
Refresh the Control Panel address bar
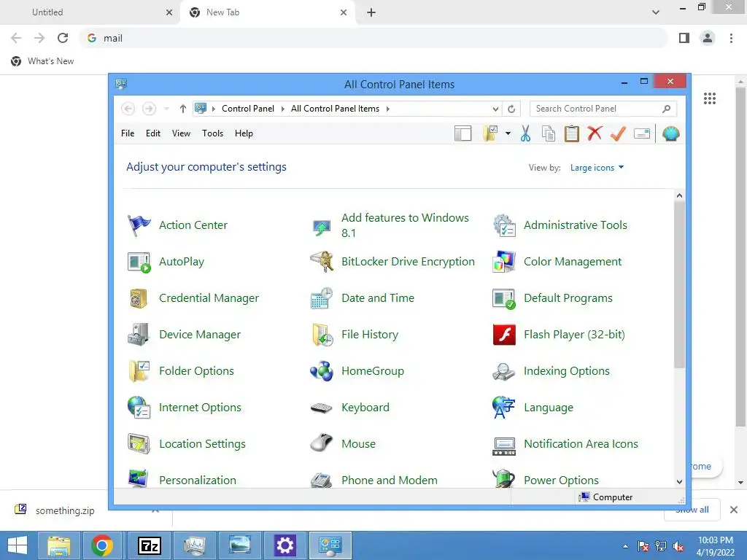[511, 109]
